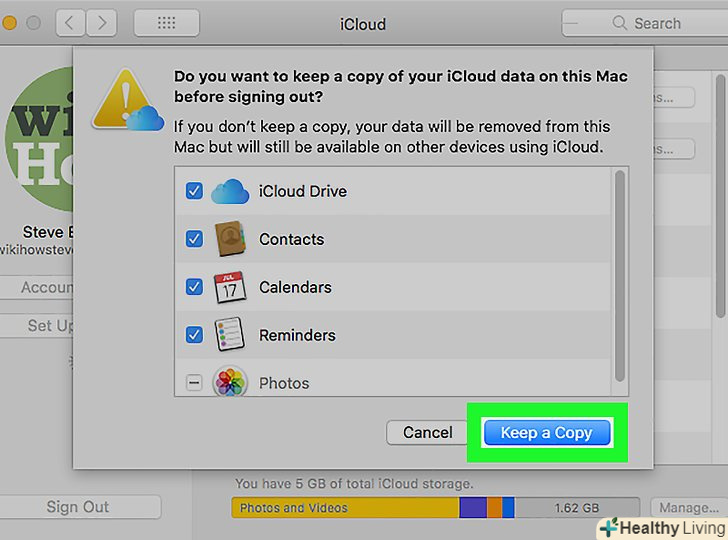Click the Show All grid icon
728x540 pixels.
(166, 23)
